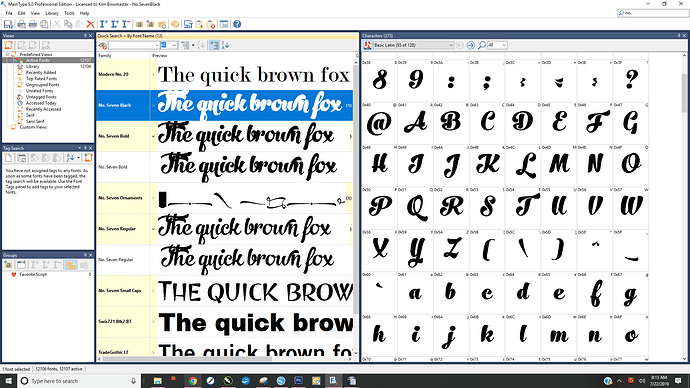This screenshot has width=690, height=388.
Task: Select the Swis721 Blk2 BT font row
Action: point(225,322)
